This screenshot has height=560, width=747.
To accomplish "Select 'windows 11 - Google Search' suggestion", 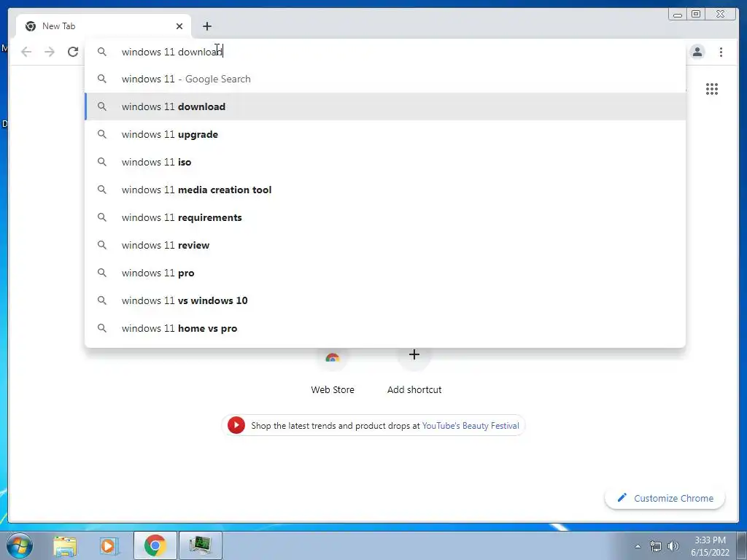I will coord(385,79).
